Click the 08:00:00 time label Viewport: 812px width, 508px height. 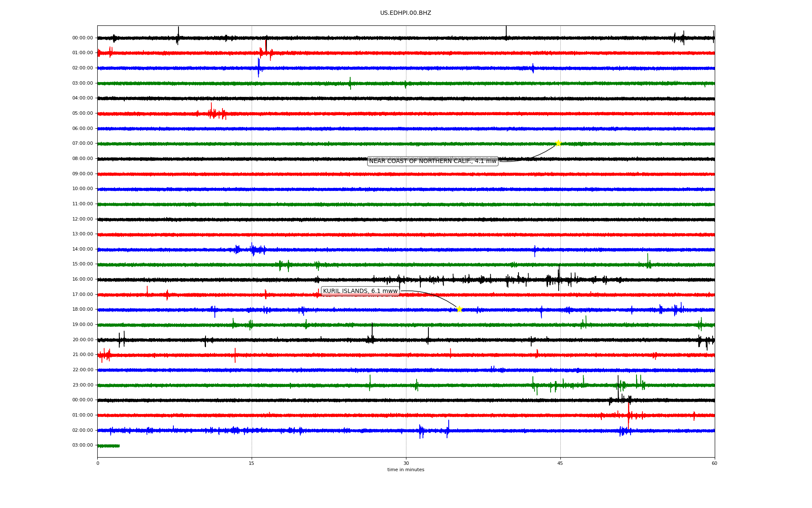coord(82,159)
